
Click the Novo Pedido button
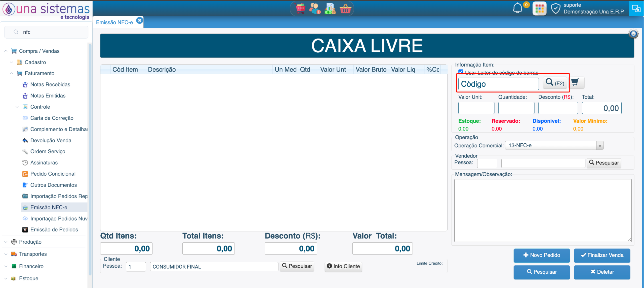coord(542,255)
